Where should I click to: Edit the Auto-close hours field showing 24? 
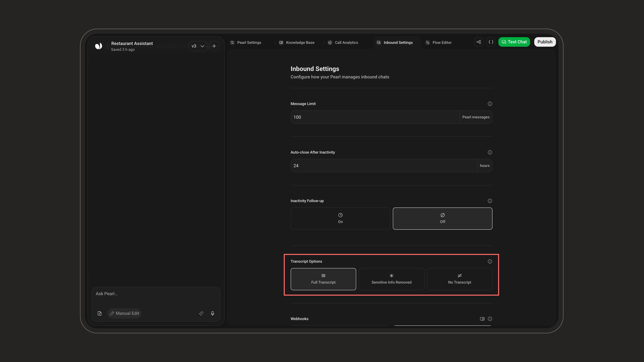(x=384, y=166)
